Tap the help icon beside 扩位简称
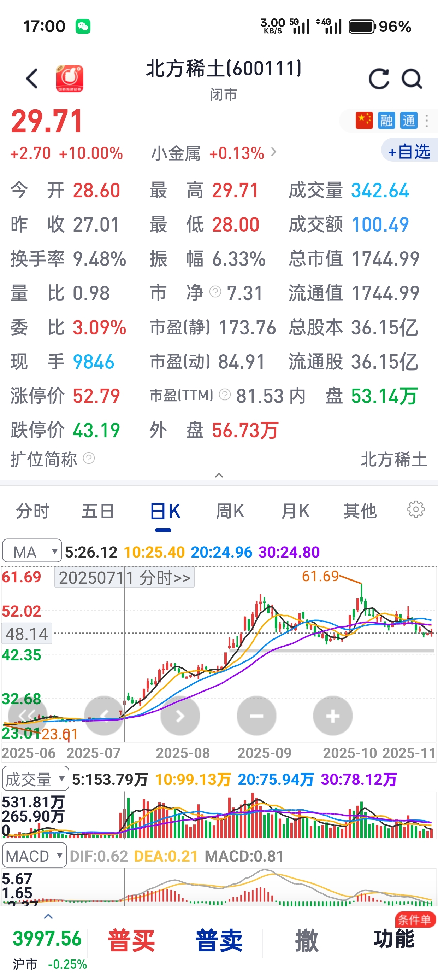The width and height of the screenshot is (438, 980). (89, 458)
